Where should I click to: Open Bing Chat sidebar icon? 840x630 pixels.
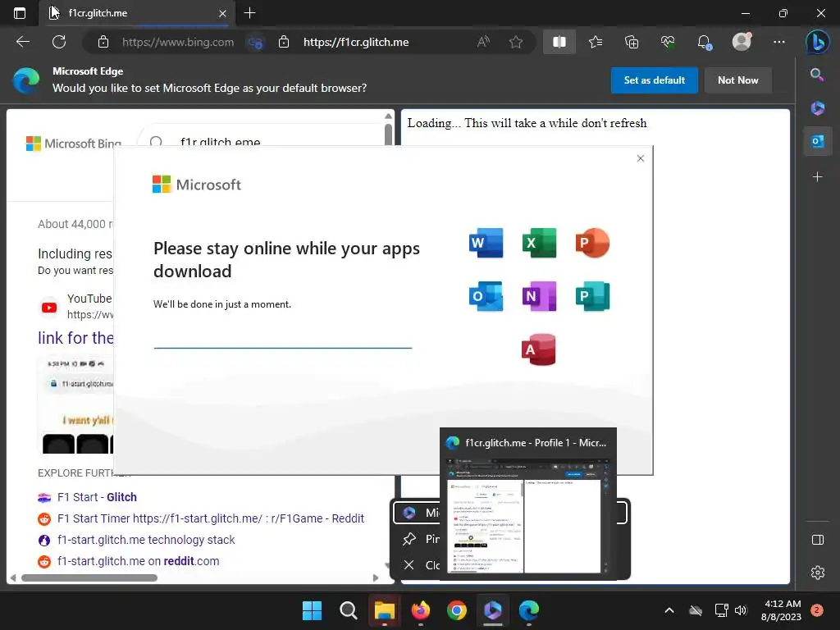tap(817, 42)
